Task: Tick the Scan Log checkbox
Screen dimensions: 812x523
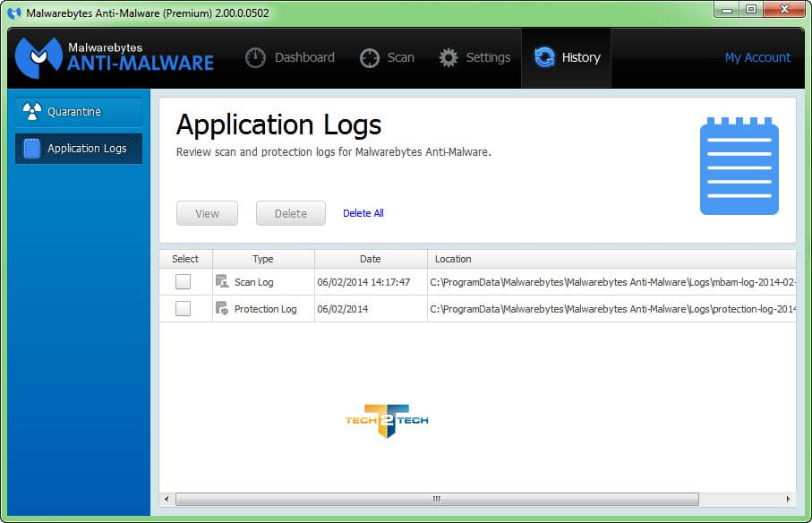Action: pyautogui.click(x=183, y=282)
